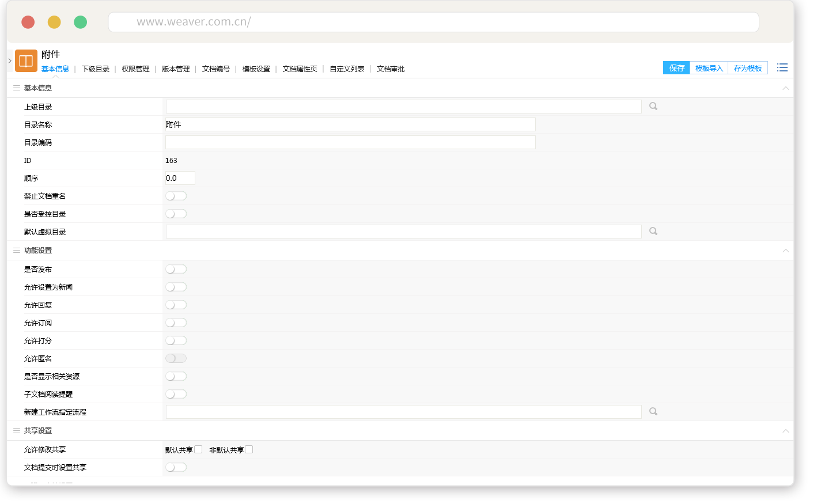Turn on the 是否发布 switch
Screen dimensions: 821x504
(176, 270)
